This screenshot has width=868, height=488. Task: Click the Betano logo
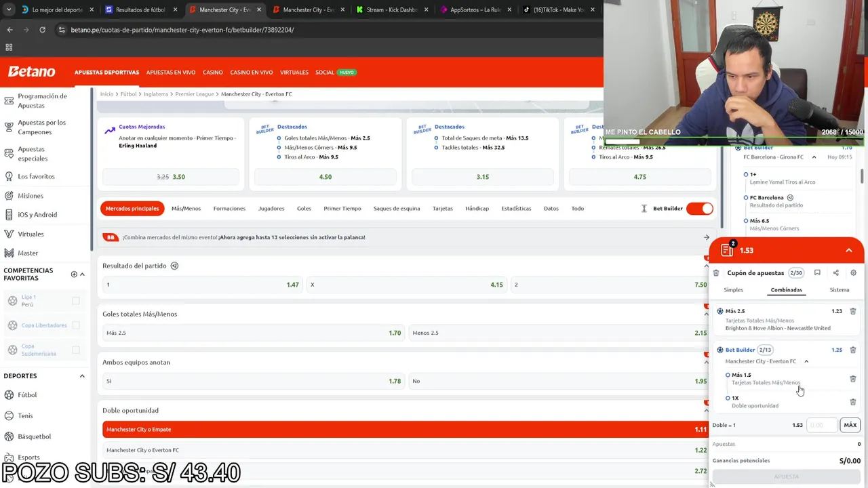pyautogui.click(x=31, y=72)
